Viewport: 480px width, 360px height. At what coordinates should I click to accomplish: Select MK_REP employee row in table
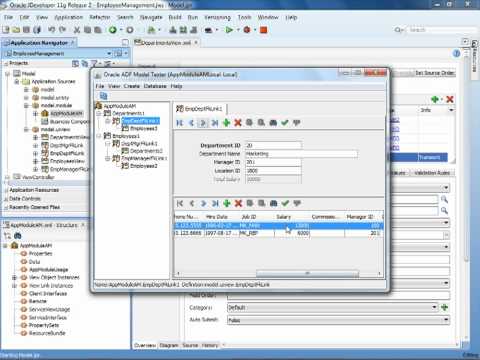click(279, 233)
